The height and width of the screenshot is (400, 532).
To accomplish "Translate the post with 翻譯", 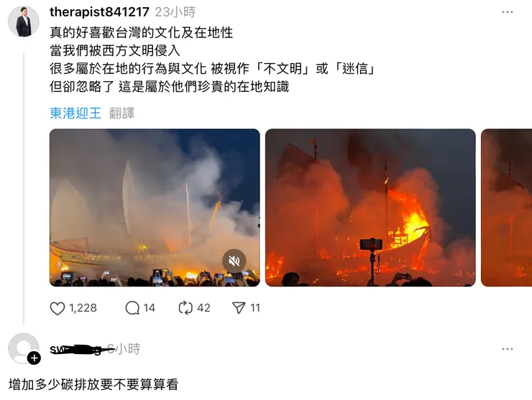I will coord(121,113).
